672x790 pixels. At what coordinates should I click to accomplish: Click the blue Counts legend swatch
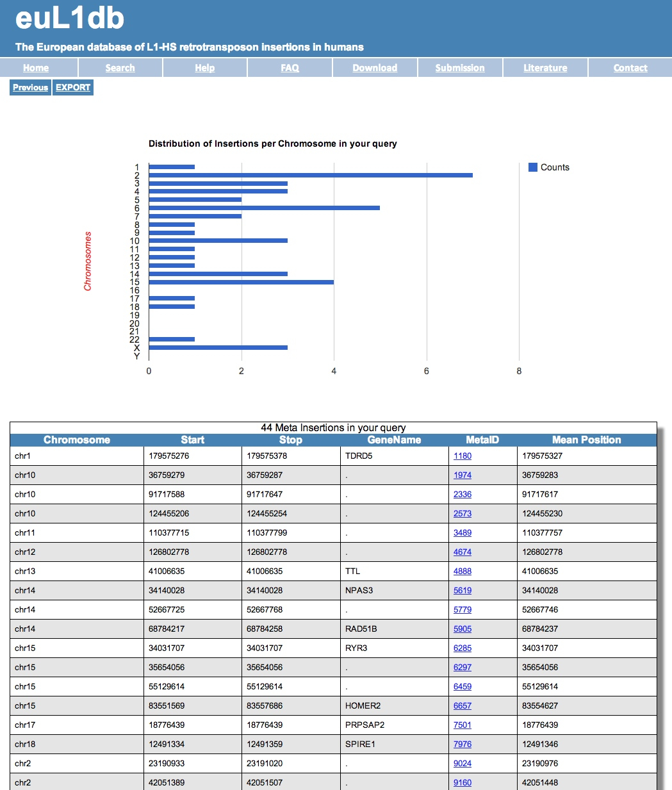(532, 167)
